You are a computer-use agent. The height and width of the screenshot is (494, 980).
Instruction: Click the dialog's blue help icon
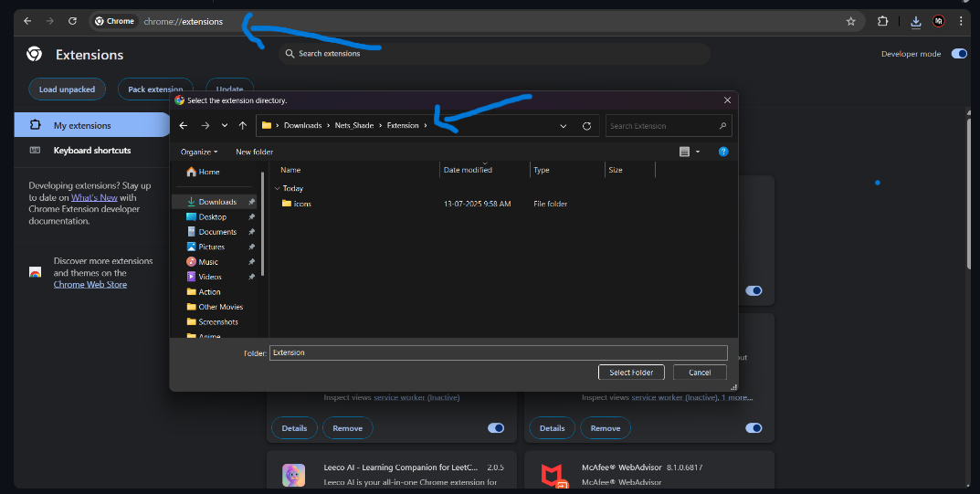coord(723,152)
